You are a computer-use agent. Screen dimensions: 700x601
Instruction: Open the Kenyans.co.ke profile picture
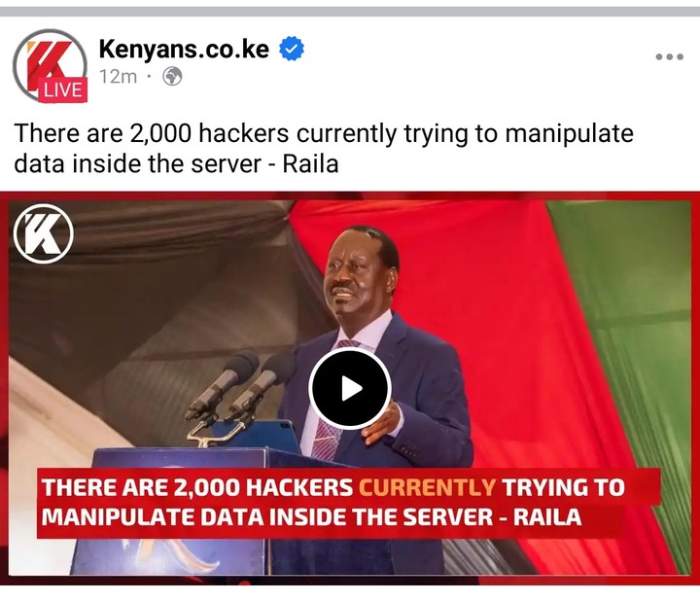pos(50,65)
